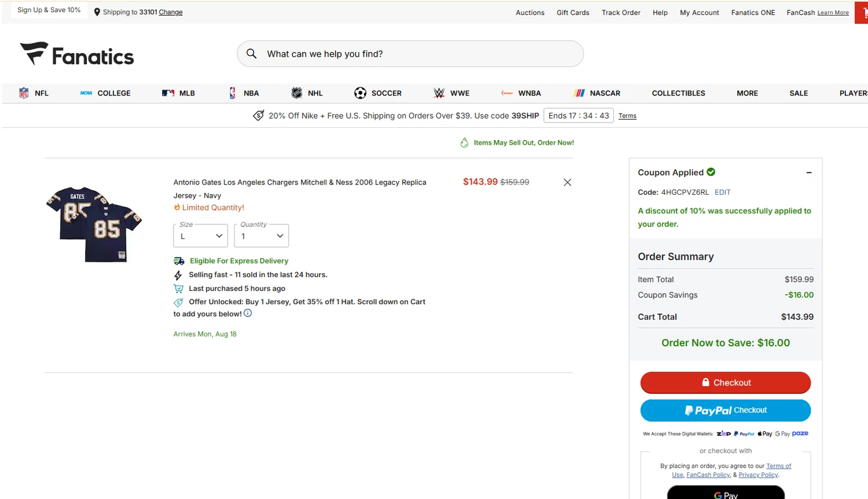Open the Help link
Image resolution: width=868 pixels, height=499 pixels.
(660, 13)
